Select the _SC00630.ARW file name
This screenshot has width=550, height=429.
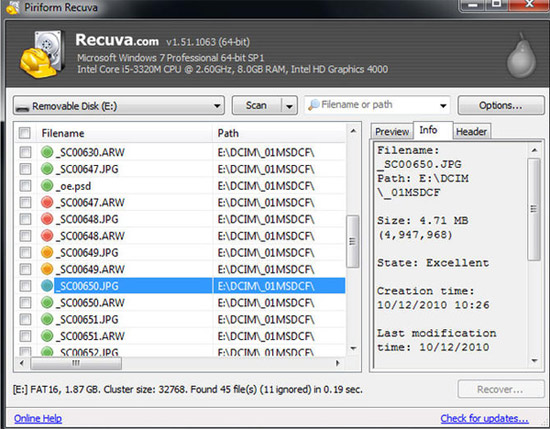click(x=90, y=152)
